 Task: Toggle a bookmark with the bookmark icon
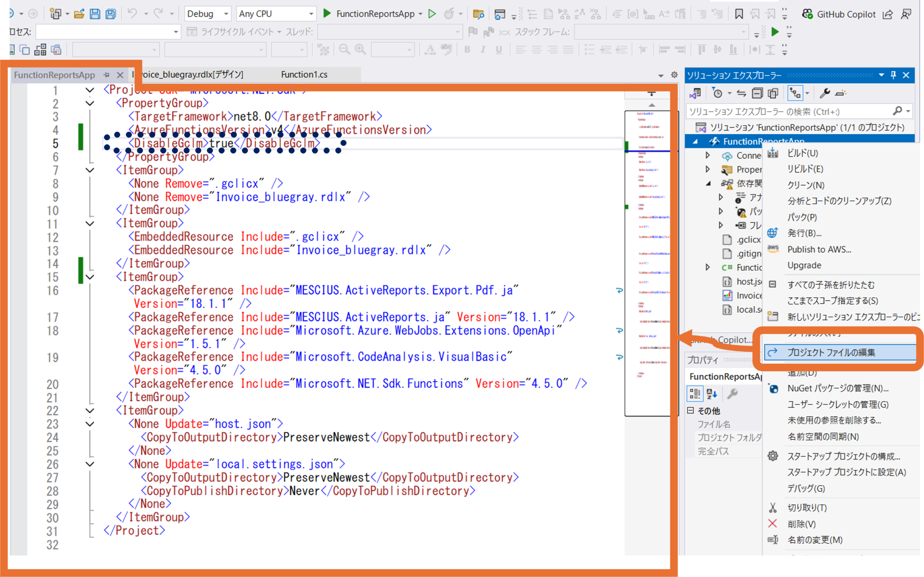(739, 14)
